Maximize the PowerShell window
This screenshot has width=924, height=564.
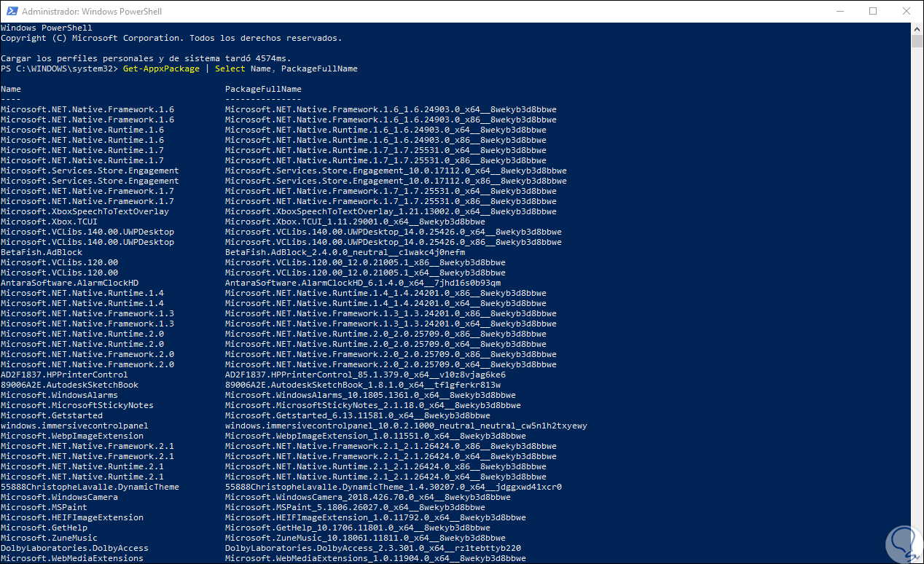pos(873,12)
